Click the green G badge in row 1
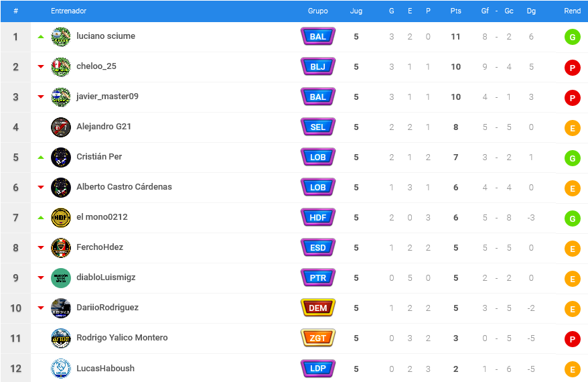588x382 pixels. 572,37
